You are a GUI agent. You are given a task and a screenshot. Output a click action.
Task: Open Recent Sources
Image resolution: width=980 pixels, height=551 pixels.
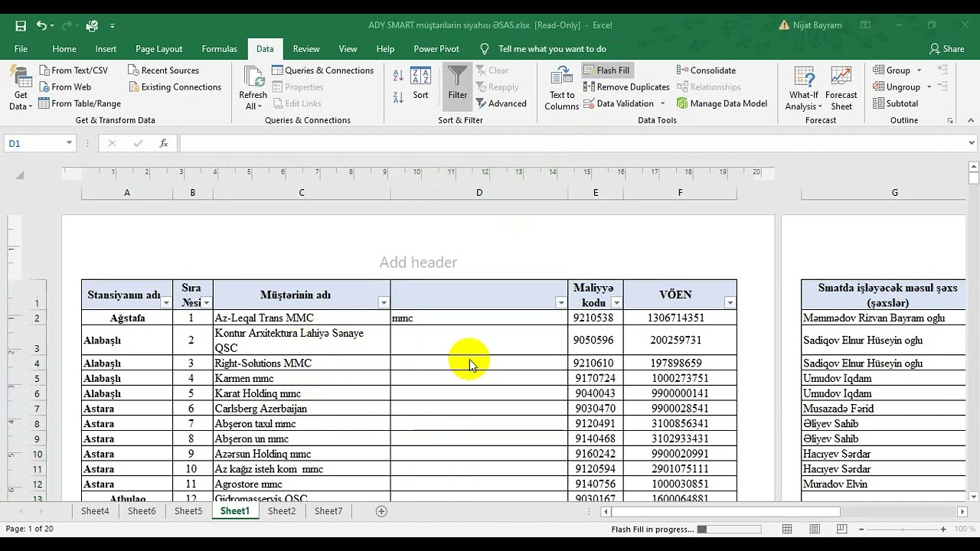pyautogui.click(x=163, y=70)
